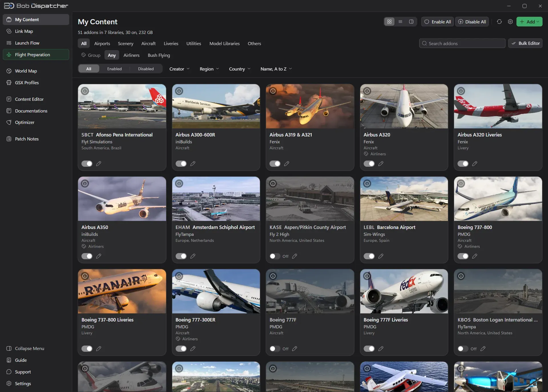Image resolution: width=548 pixels, height=392 pixels.
Task: Open Link Map in the sidebar
Action: tap(36, 31)
